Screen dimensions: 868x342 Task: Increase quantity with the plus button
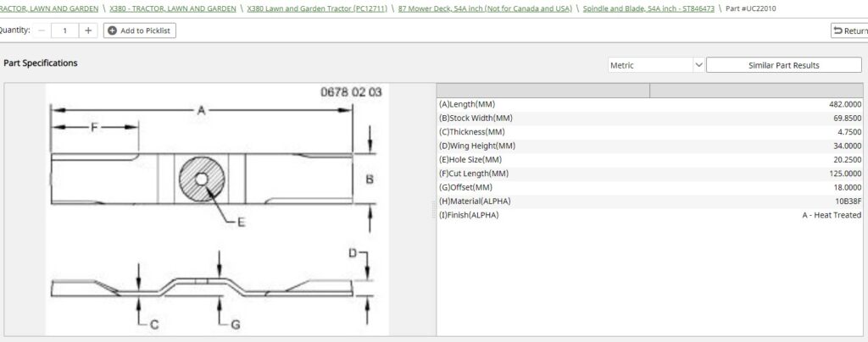click(x=88, y=30)
